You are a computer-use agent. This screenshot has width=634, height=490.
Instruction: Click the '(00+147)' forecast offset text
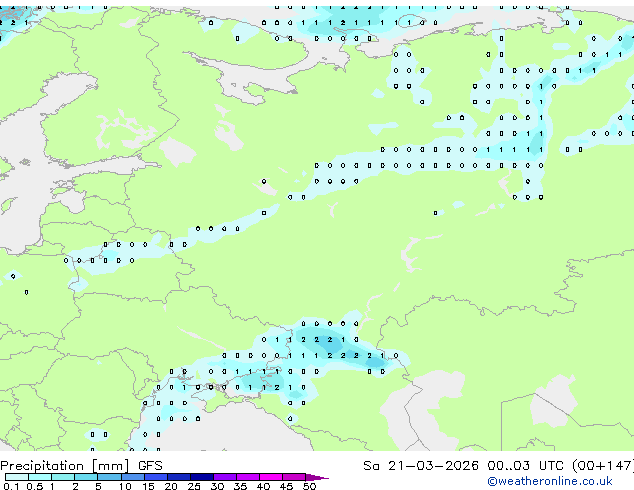tap(603, 466)
